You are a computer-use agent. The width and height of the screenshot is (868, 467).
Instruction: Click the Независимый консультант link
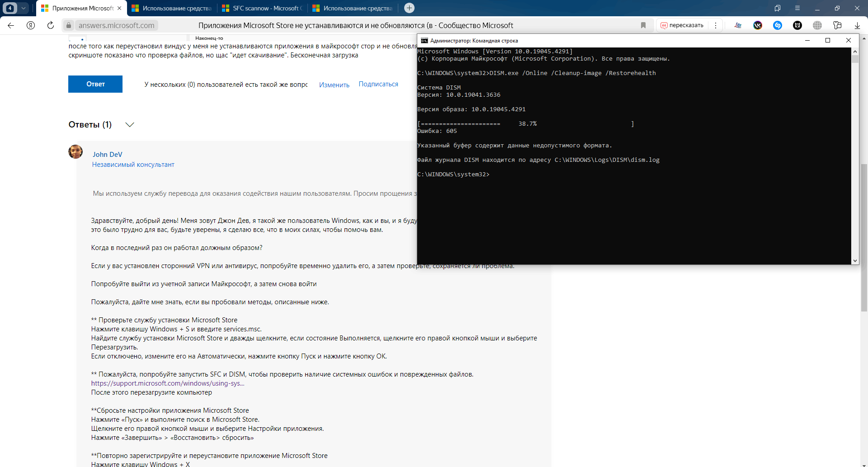133,165
